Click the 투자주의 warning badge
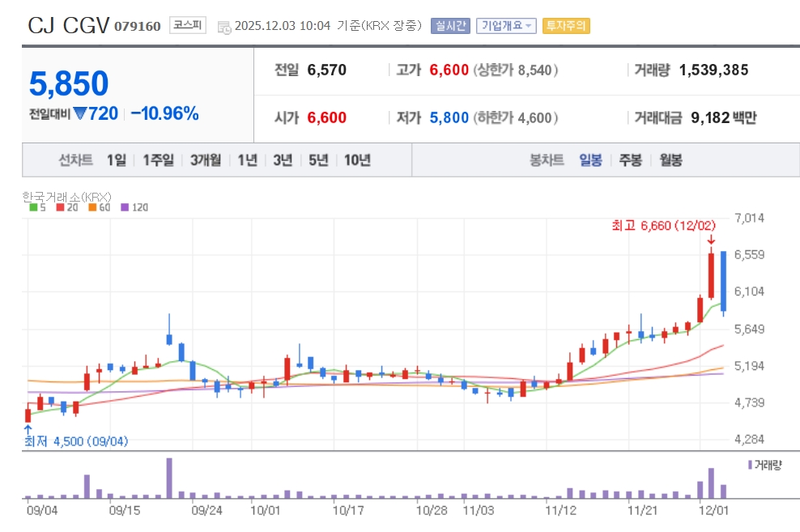Viewport: 800px width, 532px height. 566,26
